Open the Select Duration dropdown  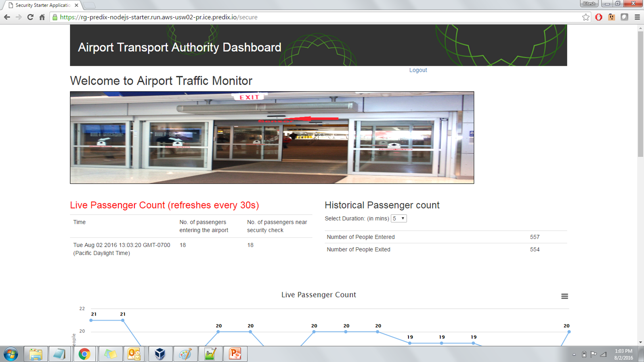[x=399, y=218]
